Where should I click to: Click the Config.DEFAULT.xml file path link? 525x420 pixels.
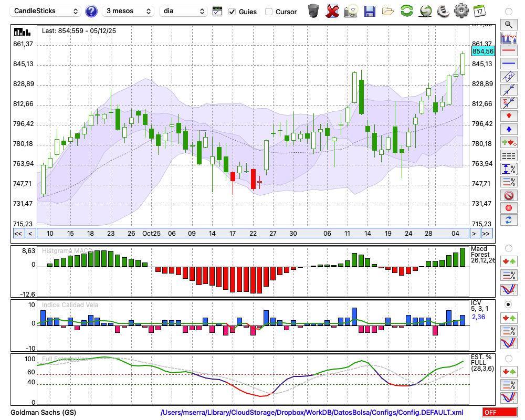312,413
